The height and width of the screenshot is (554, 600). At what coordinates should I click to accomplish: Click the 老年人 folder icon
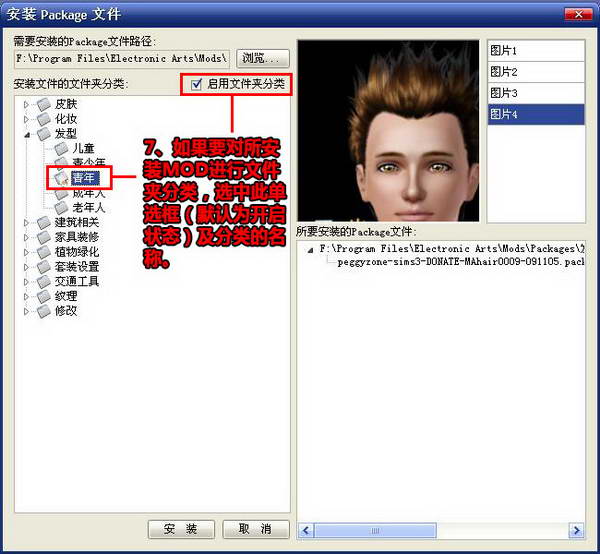point(60,207)
